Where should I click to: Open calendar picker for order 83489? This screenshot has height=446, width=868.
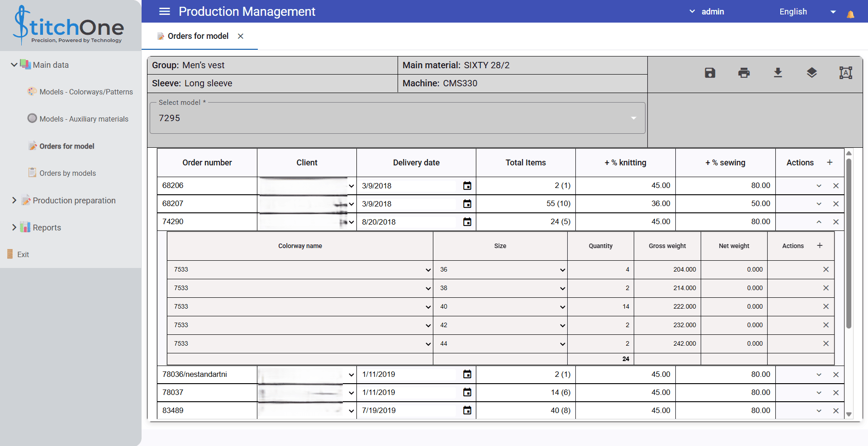pos(467,410)
